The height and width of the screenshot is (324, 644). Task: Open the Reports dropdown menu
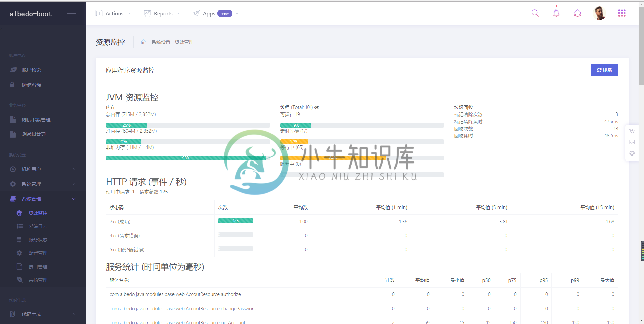pos(162,13)
